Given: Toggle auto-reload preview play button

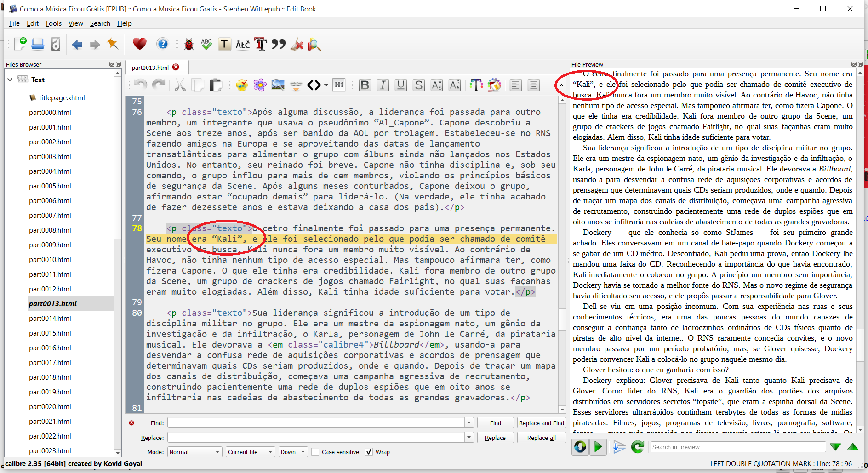Looking at the screenshot, I should point(598,446).
